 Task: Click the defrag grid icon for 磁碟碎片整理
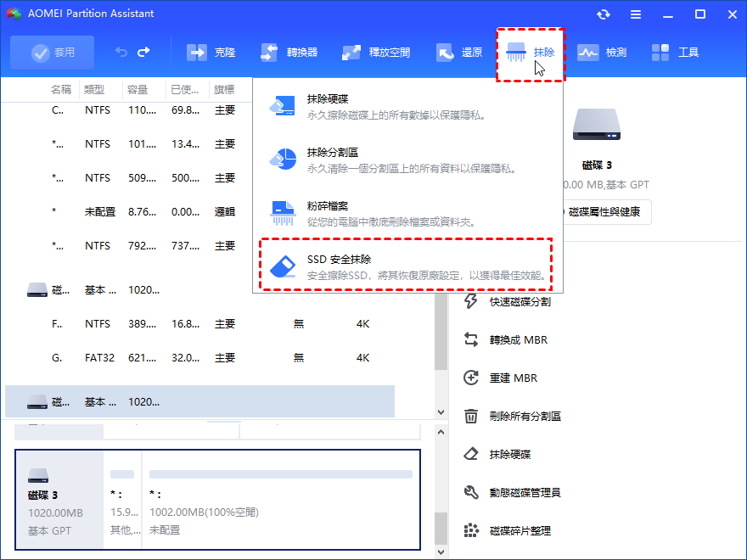pyautogui.click(x=470, y=530)
